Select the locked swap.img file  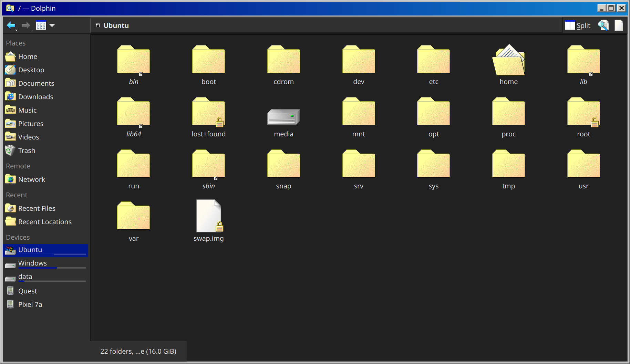(x=208, y=216)
